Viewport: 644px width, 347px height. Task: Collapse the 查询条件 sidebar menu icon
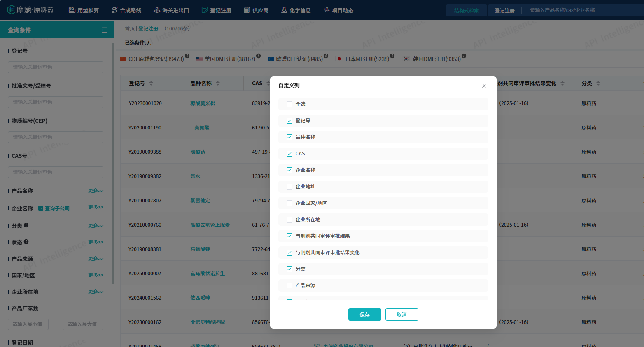pos(105,30)
